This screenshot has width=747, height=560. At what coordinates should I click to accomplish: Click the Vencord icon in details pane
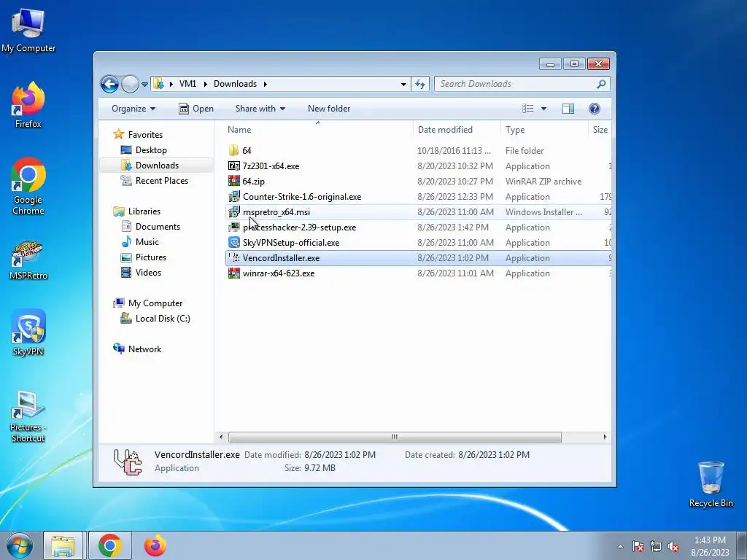click(x=128, y=462)
